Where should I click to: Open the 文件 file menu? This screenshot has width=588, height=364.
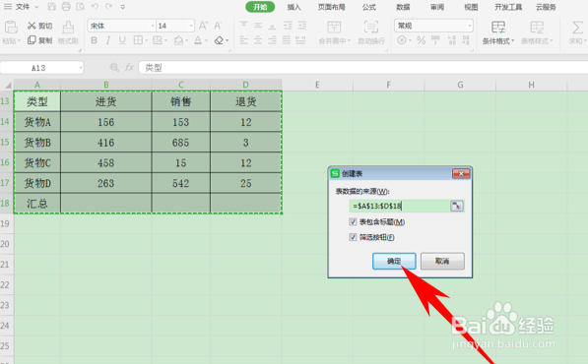coord(23,7)
